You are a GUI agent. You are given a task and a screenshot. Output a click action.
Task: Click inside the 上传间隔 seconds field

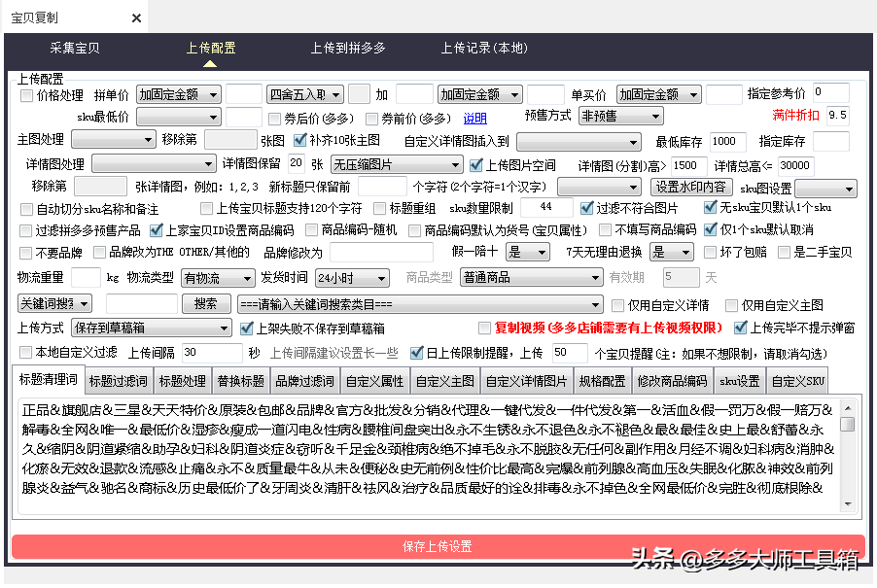pos(214,351)
